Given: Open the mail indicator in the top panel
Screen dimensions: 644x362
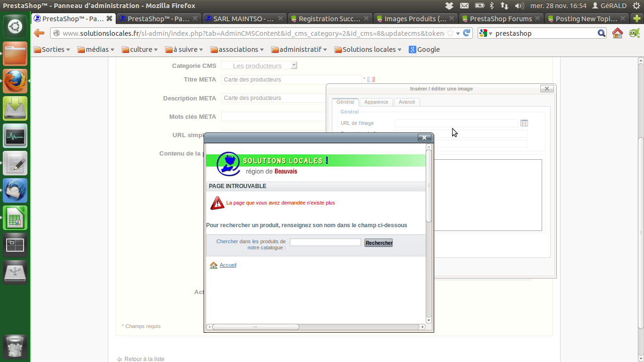Looking at the screenshot, I should click(464, 6).
